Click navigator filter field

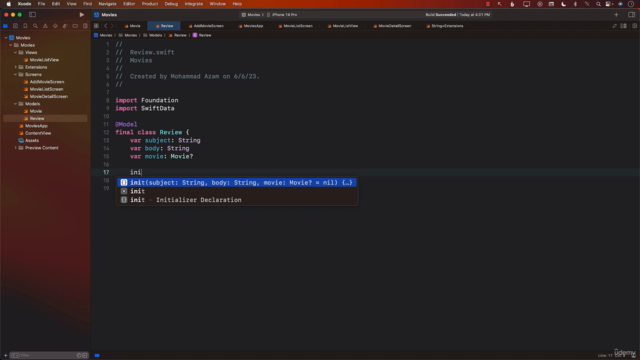(49, 355)
